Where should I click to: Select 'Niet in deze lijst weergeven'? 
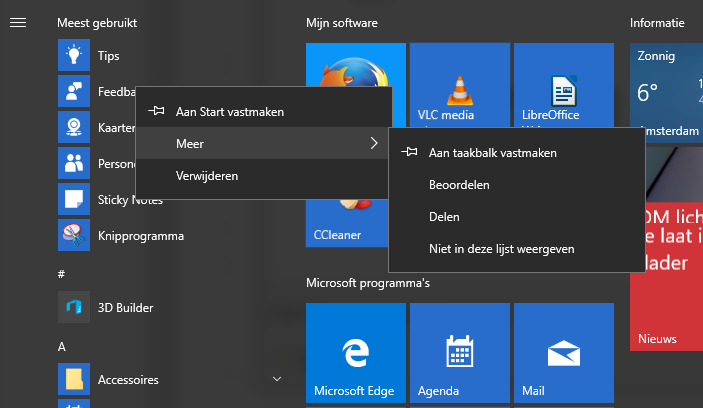tap(501, 249)
